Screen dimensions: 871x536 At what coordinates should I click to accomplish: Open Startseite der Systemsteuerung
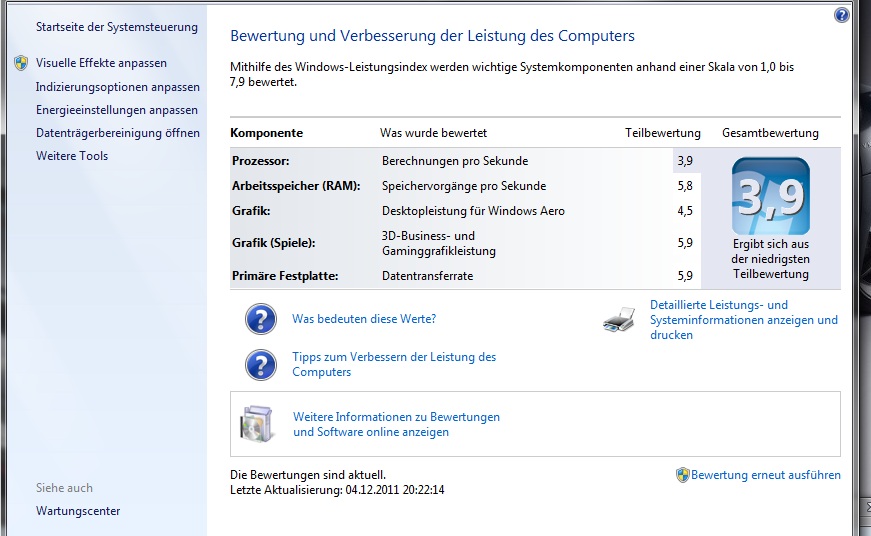pos(117,27)
